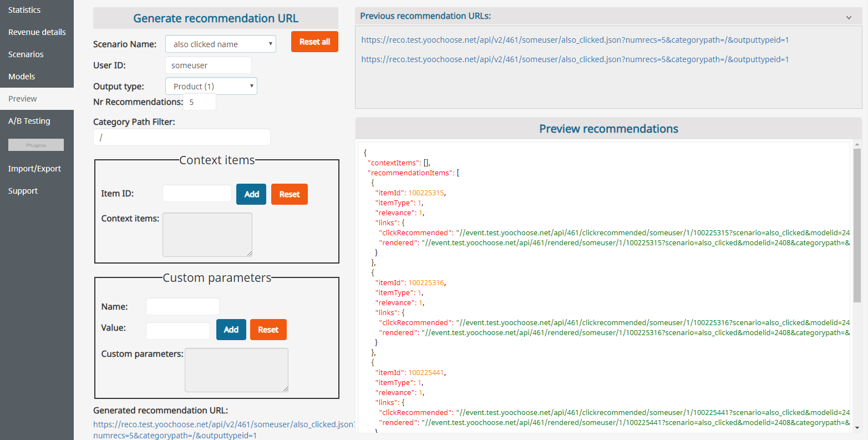Screen dimensions: 868x440
Task: Add the context item with blue Add button
Action: coord(251,194)
